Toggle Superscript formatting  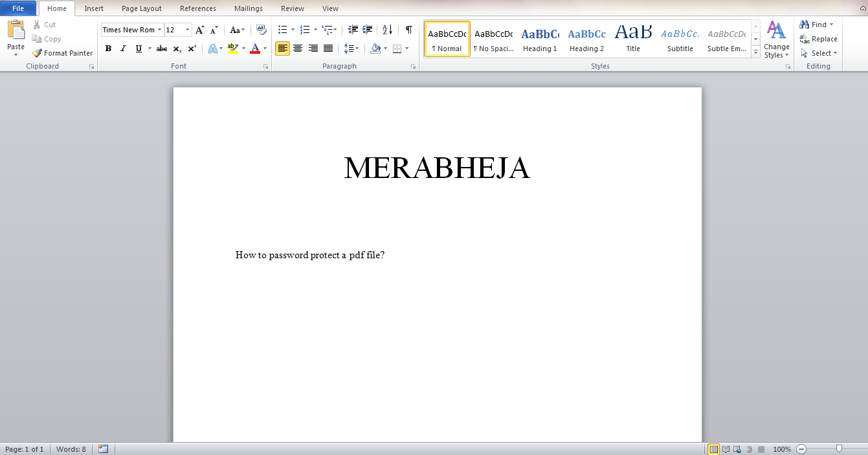192,49
